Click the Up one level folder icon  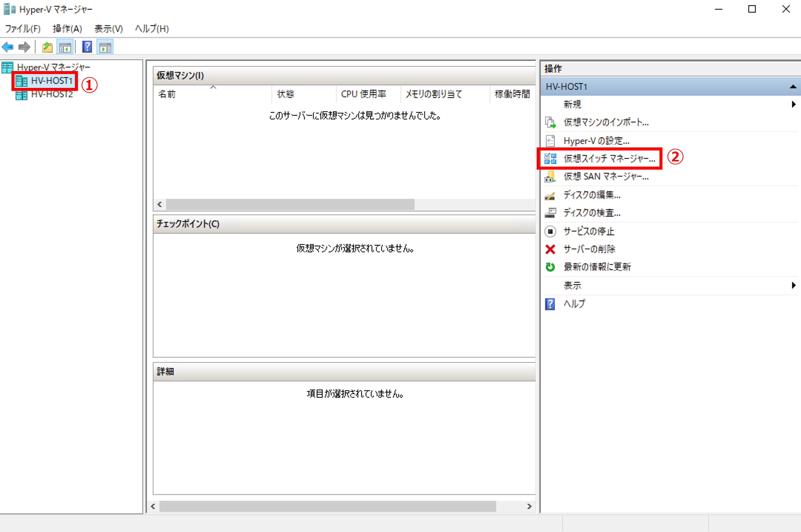(x=47, y=47)
